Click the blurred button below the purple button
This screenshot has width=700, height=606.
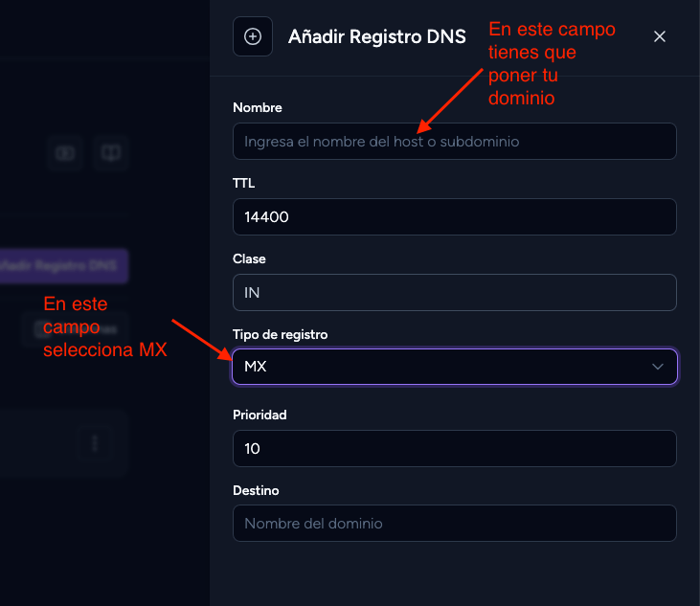75,329
